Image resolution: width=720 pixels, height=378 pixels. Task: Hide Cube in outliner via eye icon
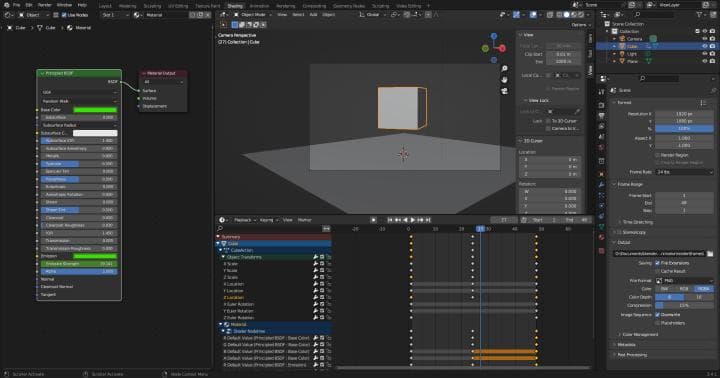(704, 46)
